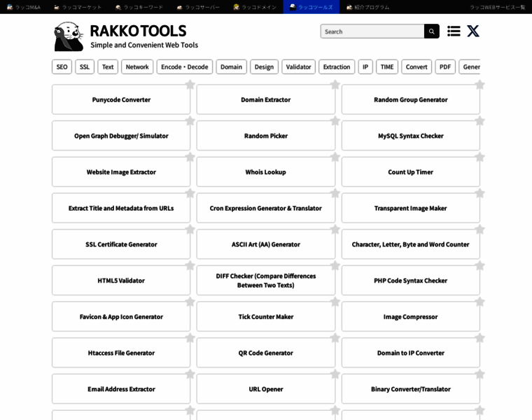Open the Punycode Converter tool
The height and width of the screenshot is (420, 532).
click(x=121, y=99)
